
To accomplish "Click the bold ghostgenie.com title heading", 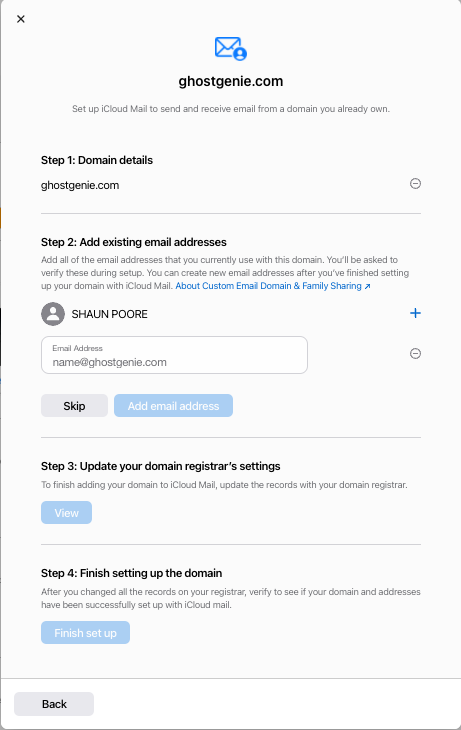I will [x=230, y=81].
